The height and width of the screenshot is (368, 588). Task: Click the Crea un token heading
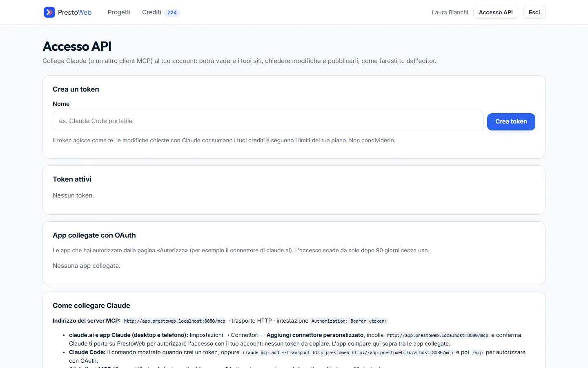[76, 89]
